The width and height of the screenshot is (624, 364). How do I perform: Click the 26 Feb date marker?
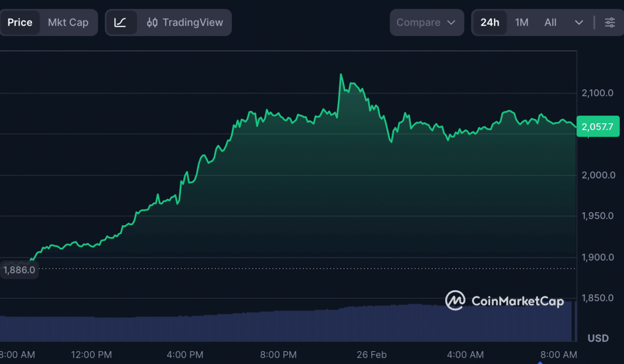(372, 354)
